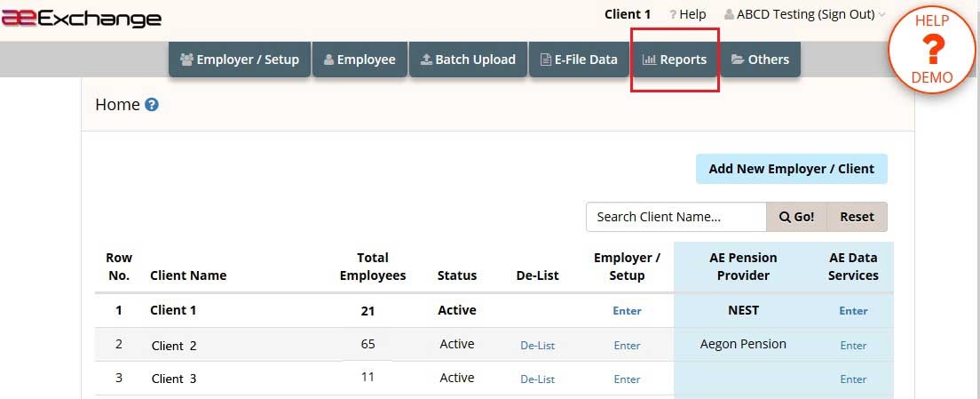Click AE Data Services Enter link for Client 3
This screenshot has height=399, width=980.
(x=853, y=379)
